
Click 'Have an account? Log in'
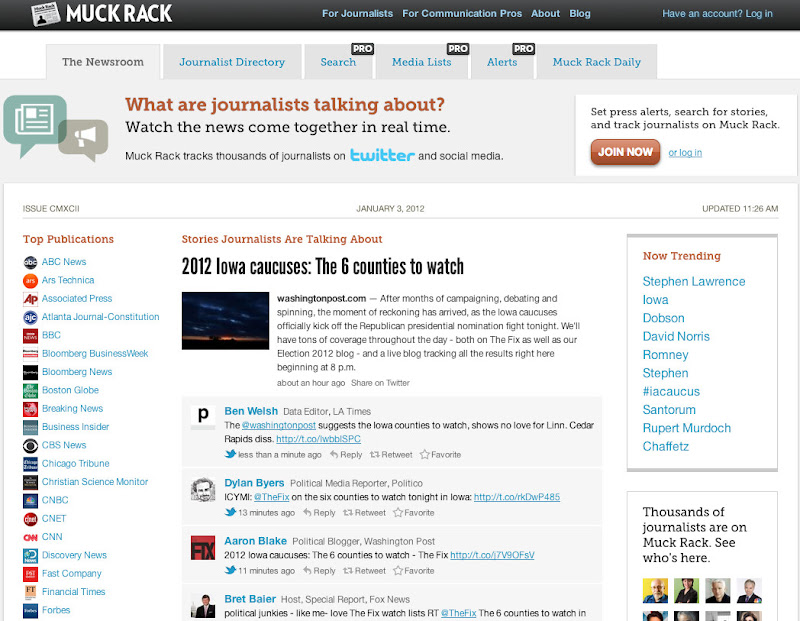[x=717, y=14]
